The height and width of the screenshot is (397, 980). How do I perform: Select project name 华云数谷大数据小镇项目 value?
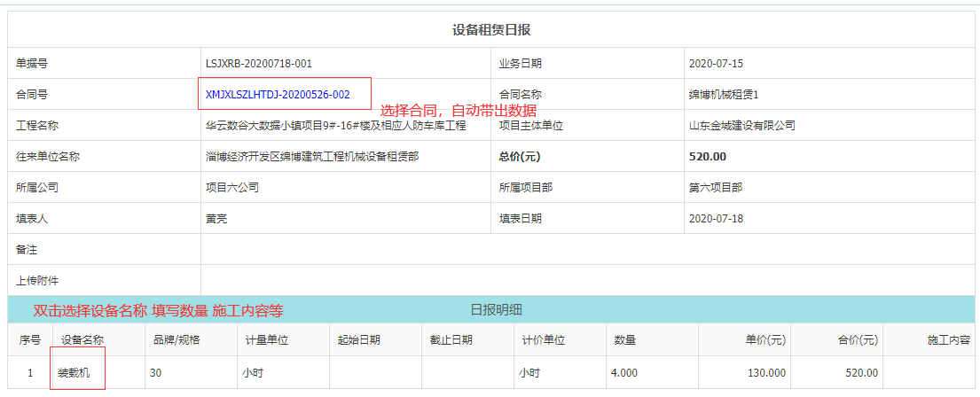point(336,126)
